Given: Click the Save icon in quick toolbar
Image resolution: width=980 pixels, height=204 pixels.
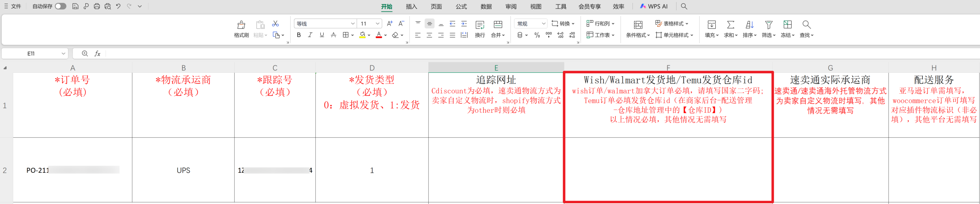Looking at the screenshot, I should click(75, 6).
